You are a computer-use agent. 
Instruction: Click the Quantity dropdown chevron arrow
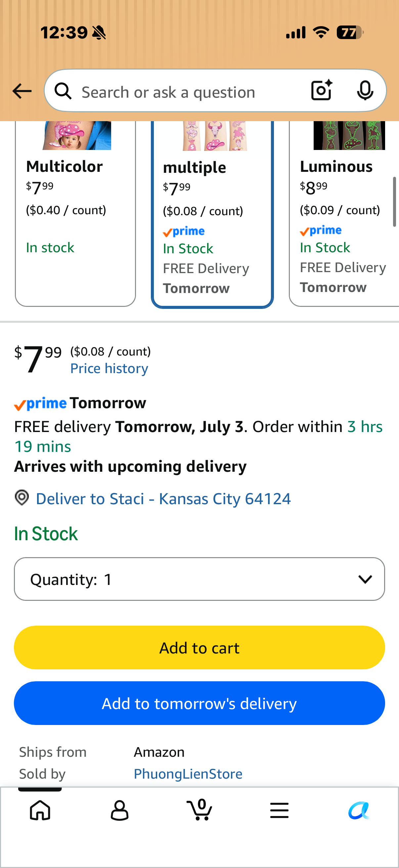(x=365, y=579)
